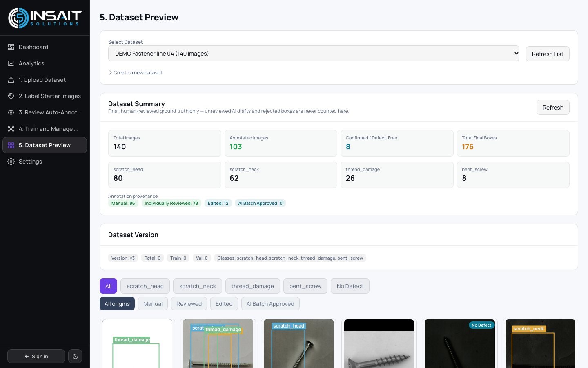This screenshot has height=368, width=588.
Task: Filter by thread_damage class
Action: click(x=252, y=286)
